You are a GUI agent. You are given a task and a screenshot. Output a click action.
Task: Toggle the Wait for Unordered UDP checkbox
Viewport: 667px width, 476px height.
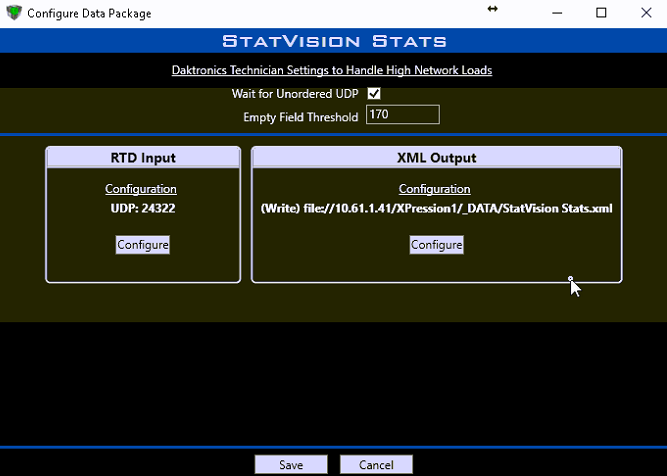point(374,94)
